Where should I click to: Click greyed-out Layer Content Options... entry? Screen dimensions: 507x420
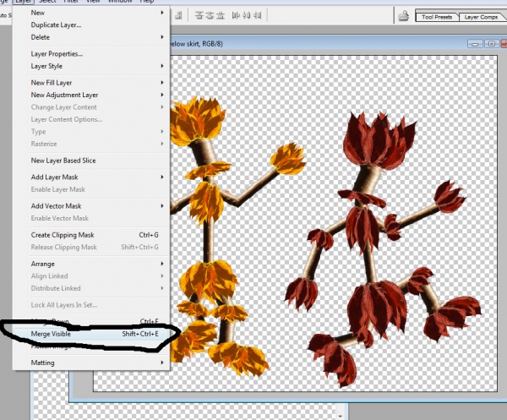point(91,119)
